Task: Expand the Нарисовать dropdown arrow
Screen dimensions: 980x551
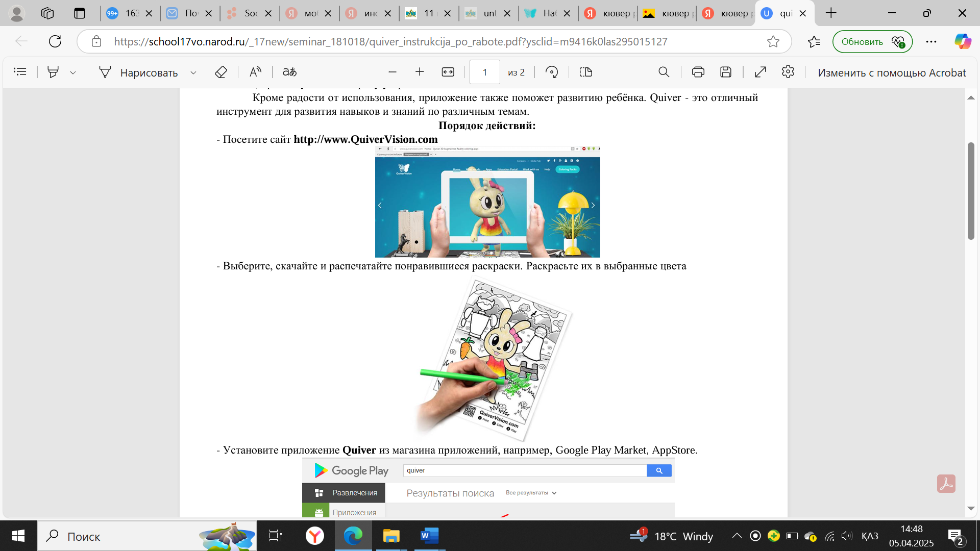Action: 193,72
